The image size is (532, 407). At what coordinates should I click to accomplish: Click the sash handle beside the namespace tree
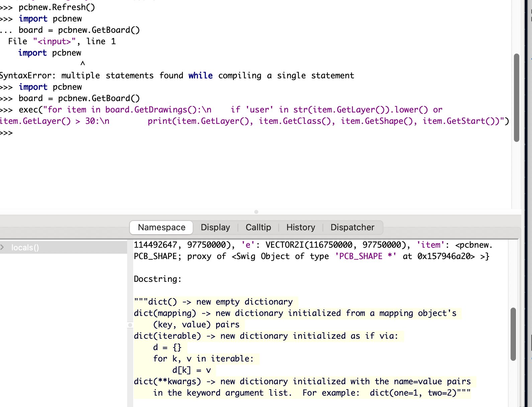coord(130,325)
